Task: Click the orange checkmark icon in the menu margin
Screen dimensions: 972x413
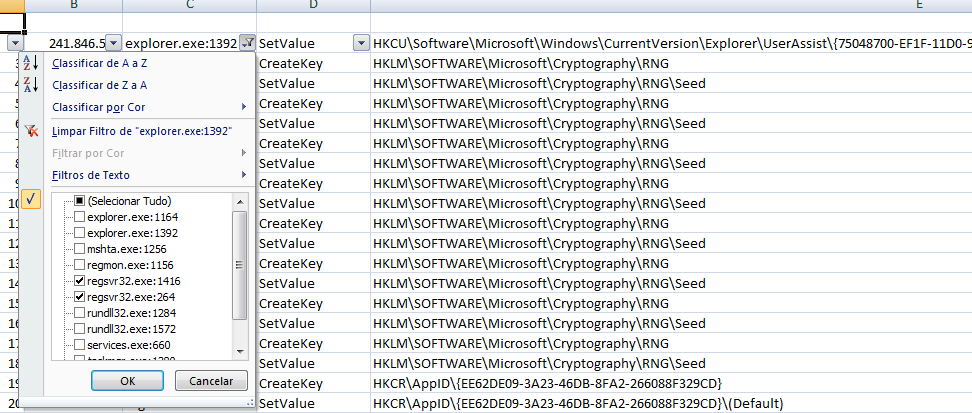Action: (31, 200)
